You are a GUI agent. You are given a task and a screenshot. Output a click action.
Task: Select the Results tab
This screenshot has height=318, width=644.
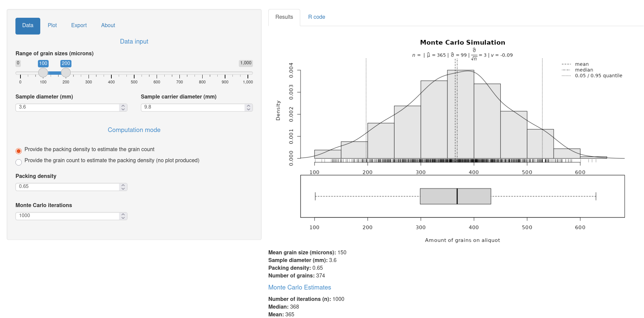[x=284, y=17]
